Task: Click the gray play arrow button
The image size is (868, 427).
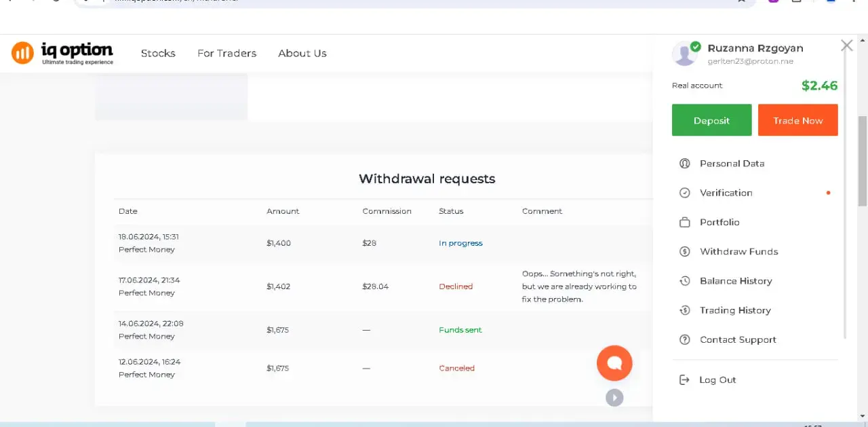Action: point(614,398)
